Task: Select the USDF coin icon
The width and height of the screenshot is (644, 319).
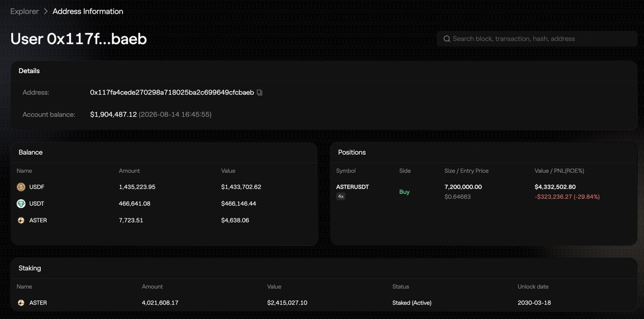Action: (x=21, y=187)
